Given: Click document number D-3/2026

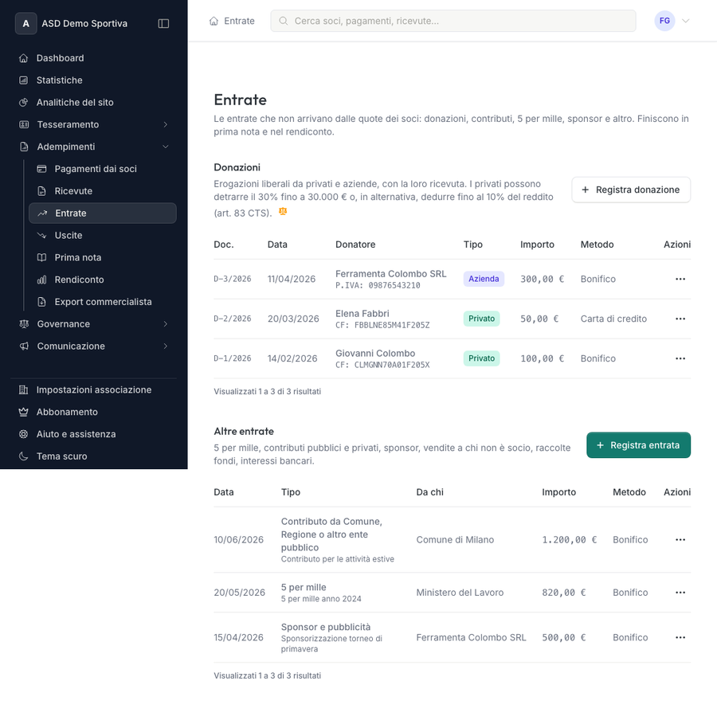Looking at the screenshot, I should (x=232, y=279).
